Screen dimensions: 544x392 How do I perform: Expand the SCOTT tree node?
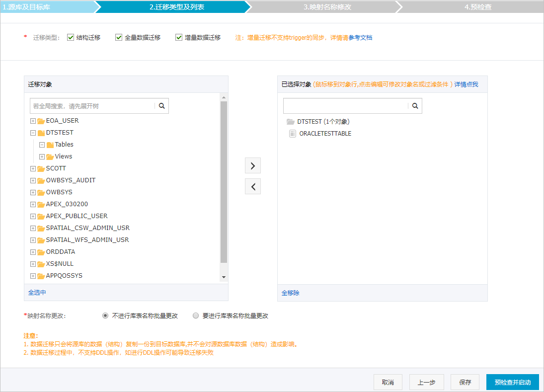(33, 168)
